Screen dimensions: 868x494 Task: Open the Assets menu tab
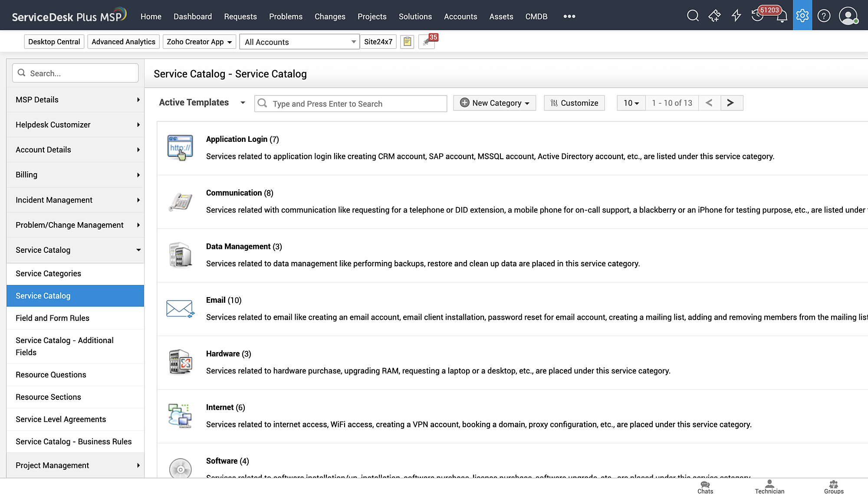tap(501, 16)
